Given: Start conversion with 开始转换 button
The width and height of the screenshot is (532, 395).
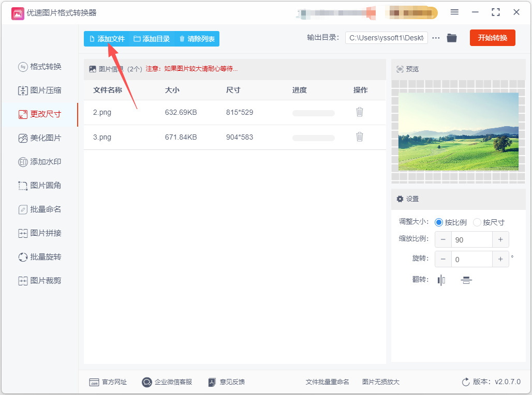Looking at the screenshot, I should [492, 38].
